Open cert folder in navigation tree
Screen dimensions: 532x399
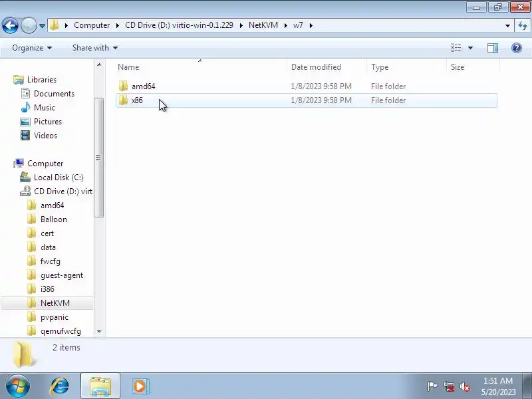47,233
